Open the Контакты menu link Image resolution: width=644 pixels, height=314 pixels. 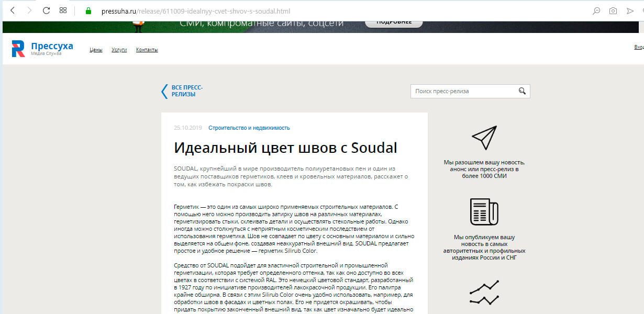coord(147,50)
